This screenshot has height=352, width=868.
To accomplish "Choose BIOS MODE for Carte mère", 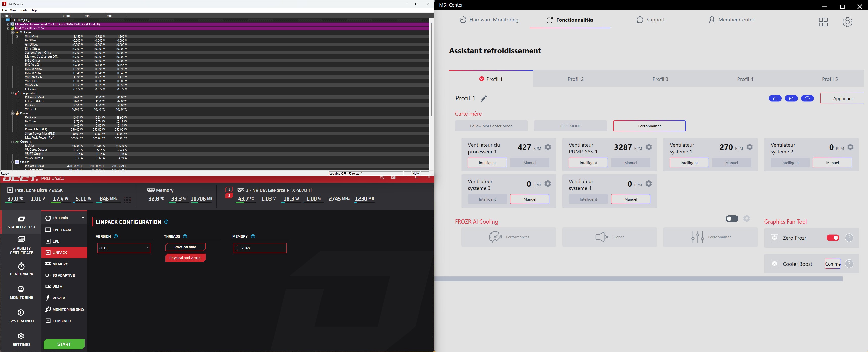I will 570,126.
